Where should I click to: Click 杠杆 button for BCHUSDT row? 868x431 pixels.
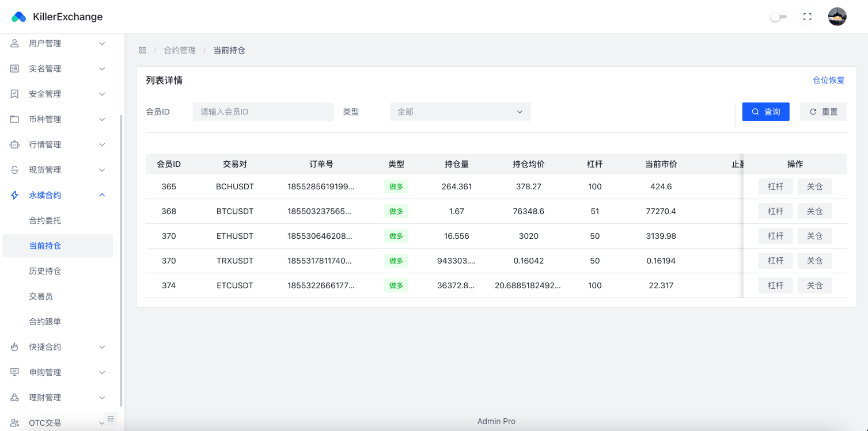click(x=775, y=186)
